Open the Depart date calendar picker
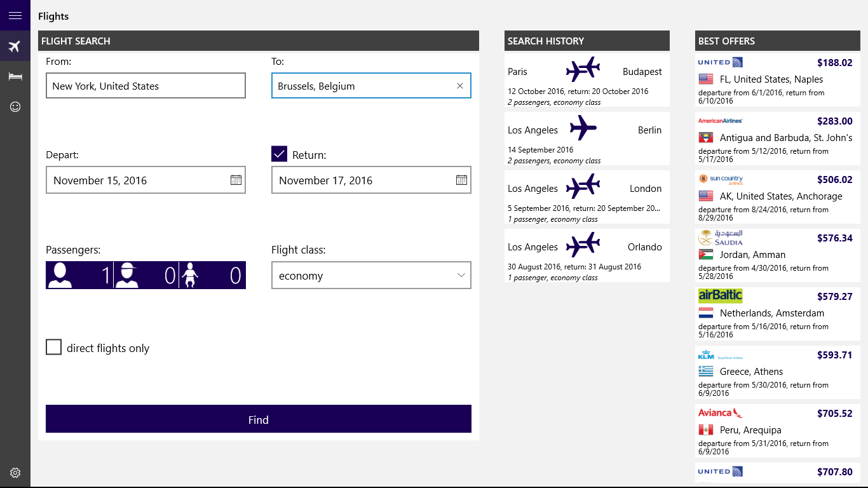 coord(236,180)
